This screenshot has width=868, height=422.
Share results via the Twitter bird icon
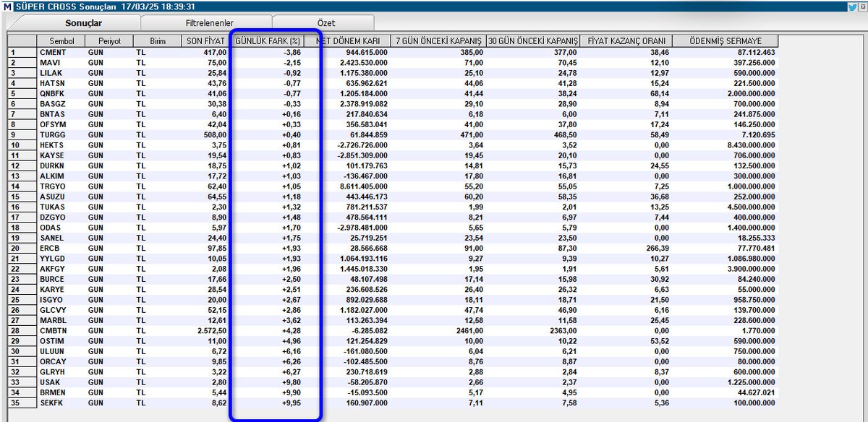coord(852,6)
